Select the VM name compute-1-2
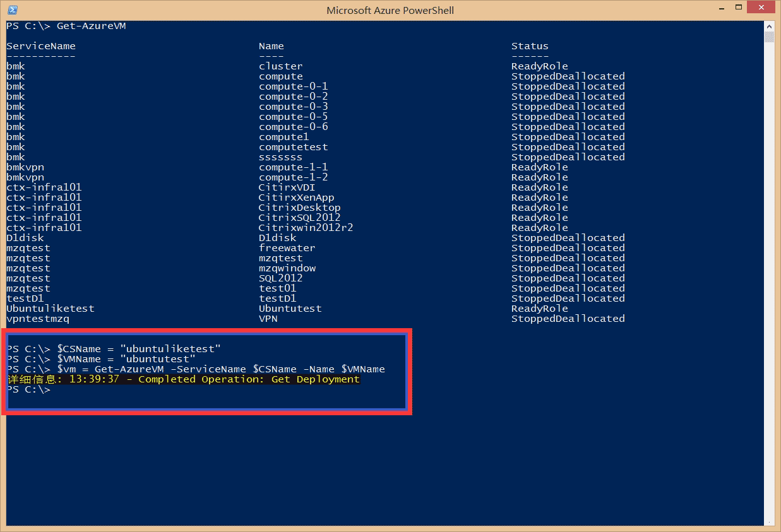This screenshot has height=532, width=781. [x=294, y=177]
